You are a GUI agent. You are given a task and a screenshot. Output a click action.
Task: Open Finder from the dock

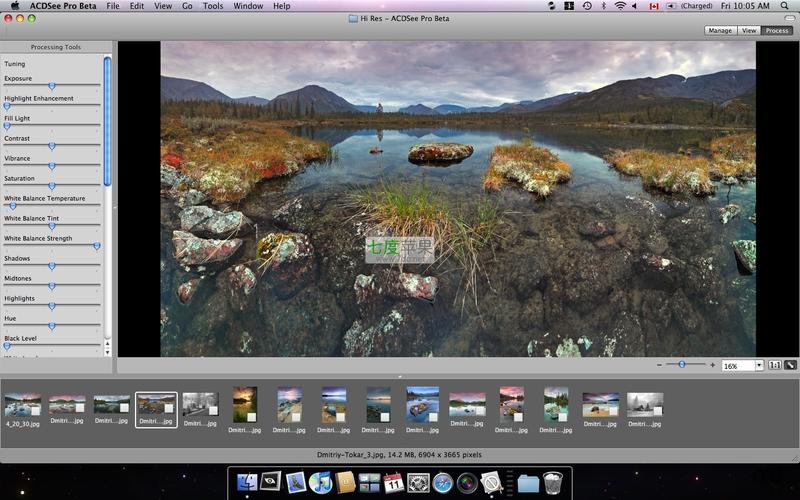[247, 482]
